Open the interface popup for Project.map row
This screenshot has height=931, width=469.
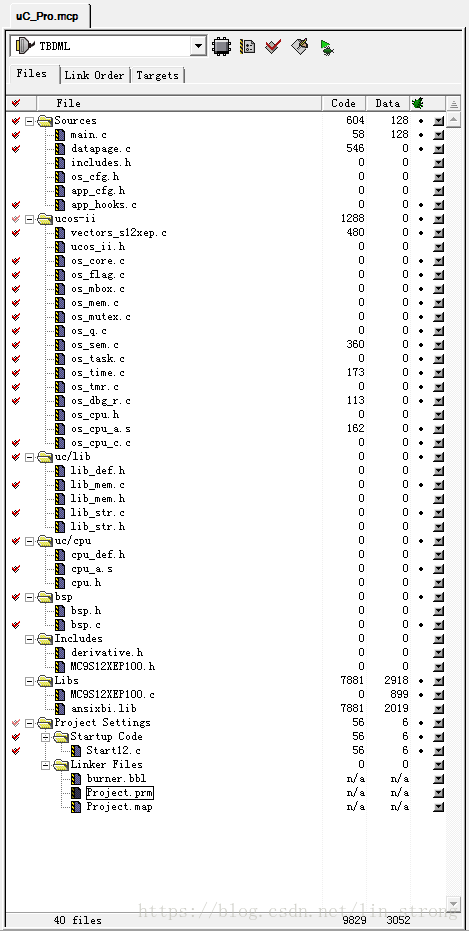point(438,807)
